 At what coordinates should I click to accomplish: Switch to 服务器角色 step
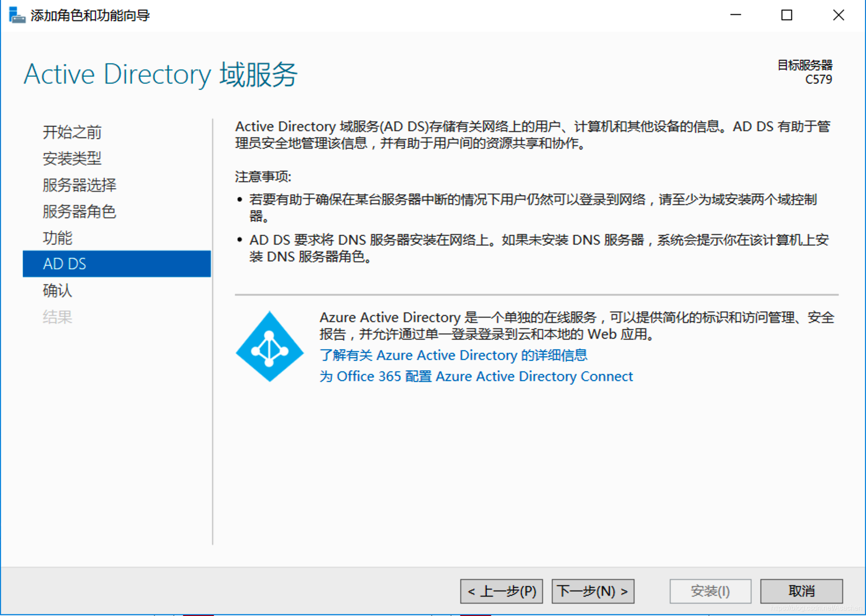[80, 211]
